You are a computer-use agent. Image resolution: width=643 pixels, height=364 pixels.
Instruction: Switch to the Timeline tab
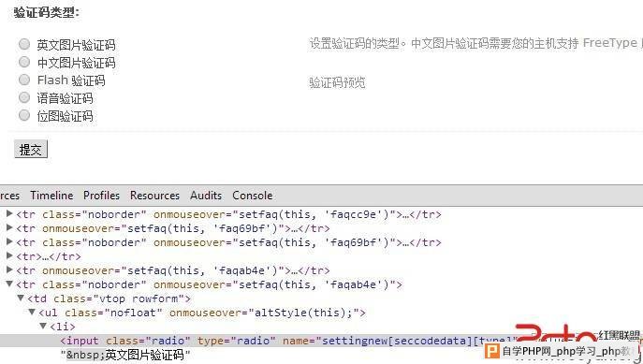tap(51, 196)
